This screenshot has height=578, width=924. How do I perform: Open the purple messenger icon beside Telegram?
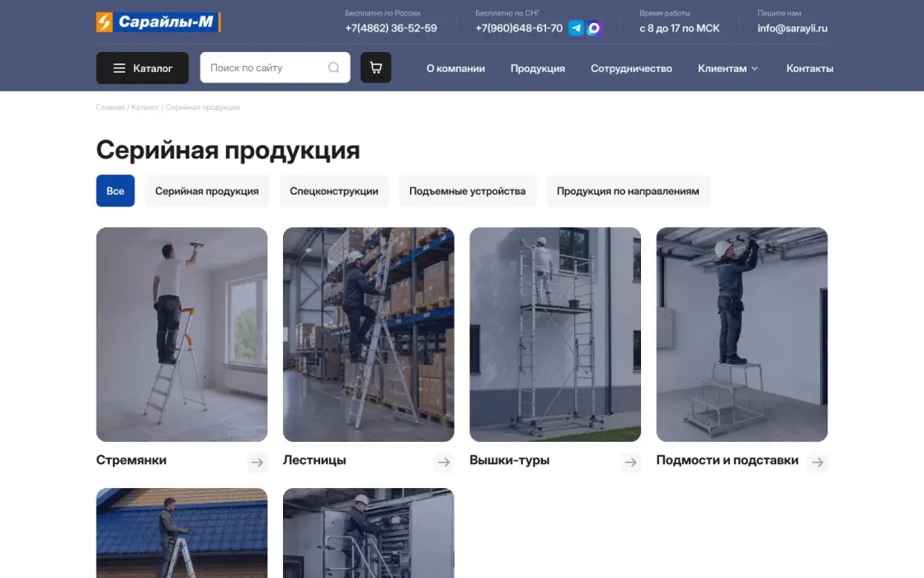tap(594, 28)
